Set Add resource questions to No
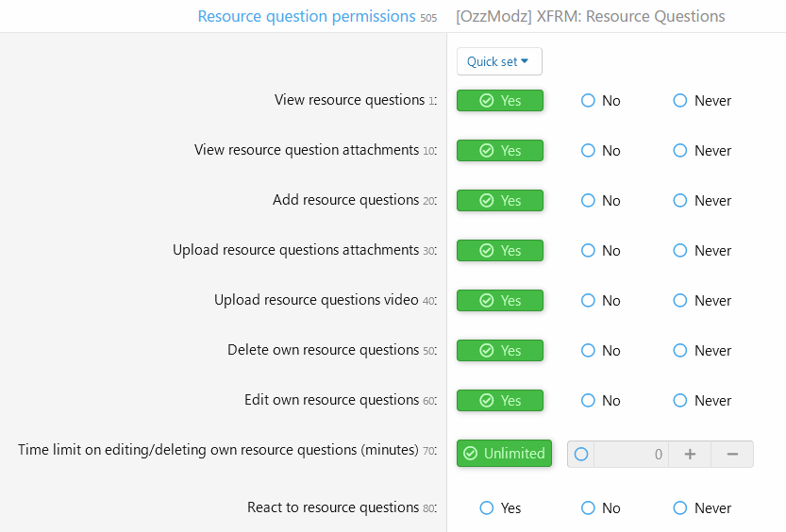The image size is (786, 532). tap(600, 201)
